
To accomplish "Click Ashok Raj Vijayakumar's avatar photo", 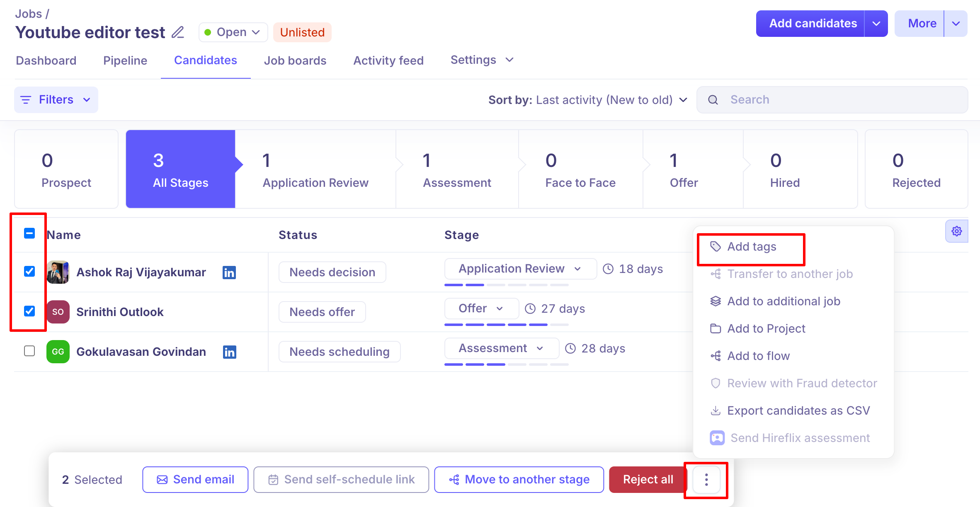I will click(x=58, y=272).
